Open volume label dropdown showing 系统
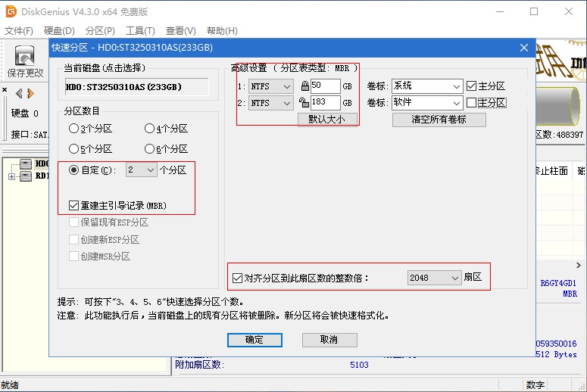 427,86
